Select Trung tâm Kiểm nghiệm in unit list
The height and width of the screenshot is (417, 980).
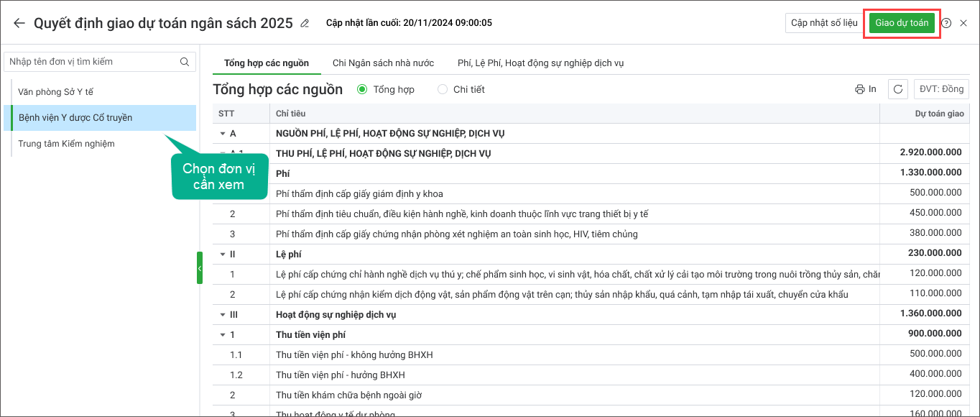[66, 144]
